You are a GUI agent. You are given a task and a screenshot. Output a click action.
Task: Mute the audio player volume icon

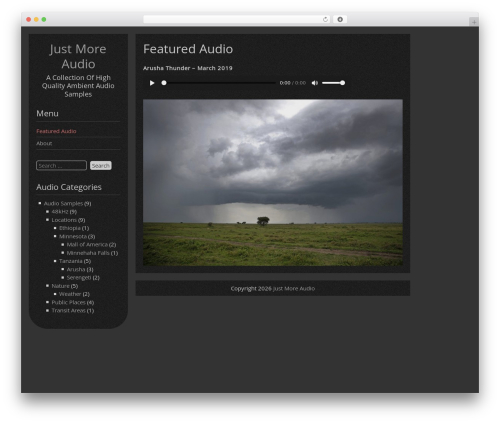(x=315, y=83)
